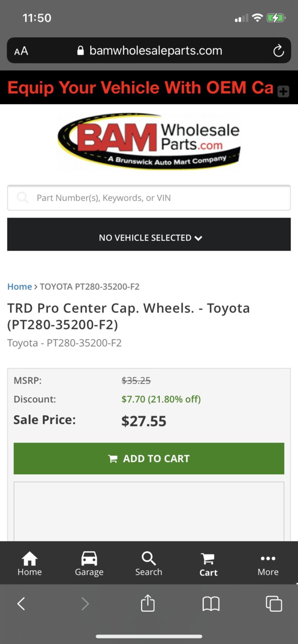Screen dimensions: 298x644
Task: Tap the Safari share icon
Action: pyautogui.click(x=147, y=603)
